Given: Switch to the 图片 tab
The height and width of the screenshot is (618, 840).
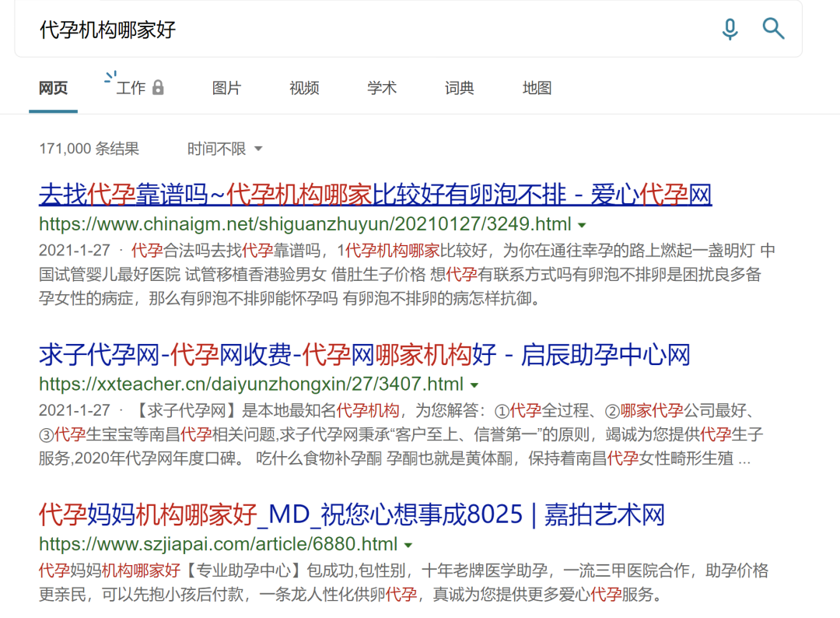Looking at the screenshot, I should point(226,88).
